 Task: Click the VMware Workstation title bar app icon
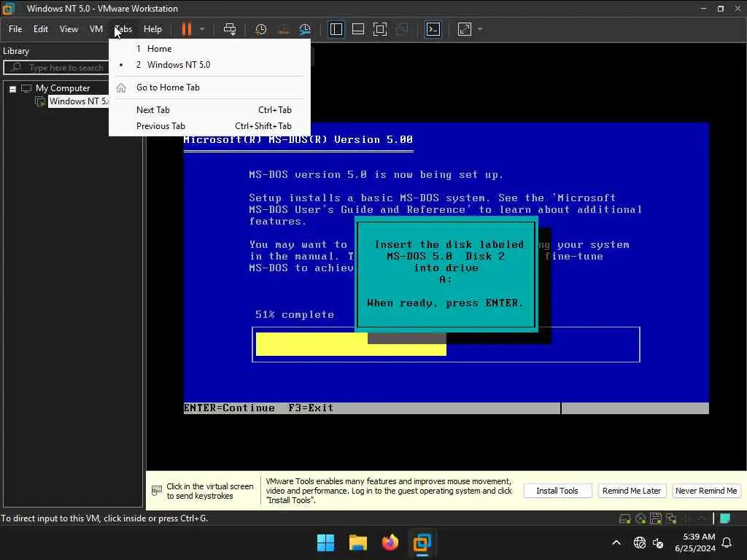click(9, 9)
